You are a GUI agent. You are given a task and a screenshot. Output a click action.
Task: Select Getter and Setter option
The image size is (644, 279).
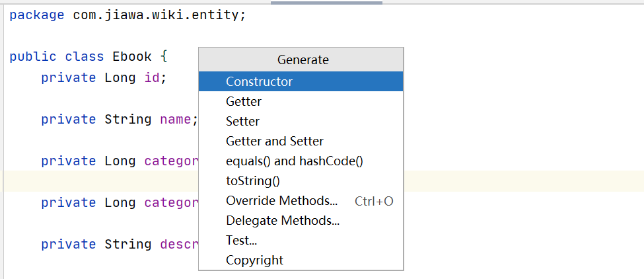301,141
